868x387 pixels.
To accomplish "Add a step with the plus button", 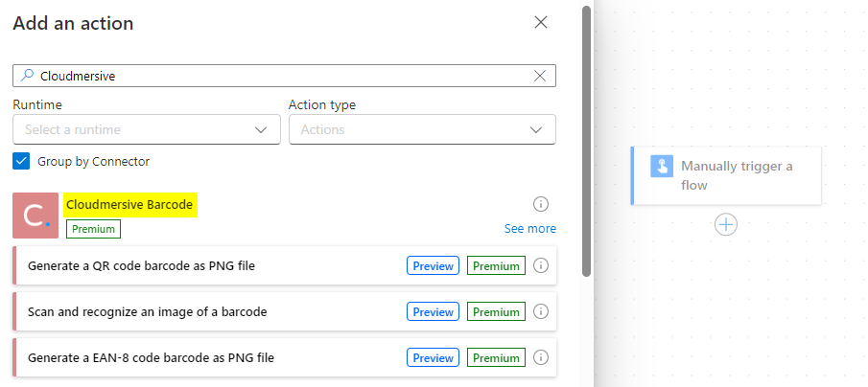I will tap(726, 224).
